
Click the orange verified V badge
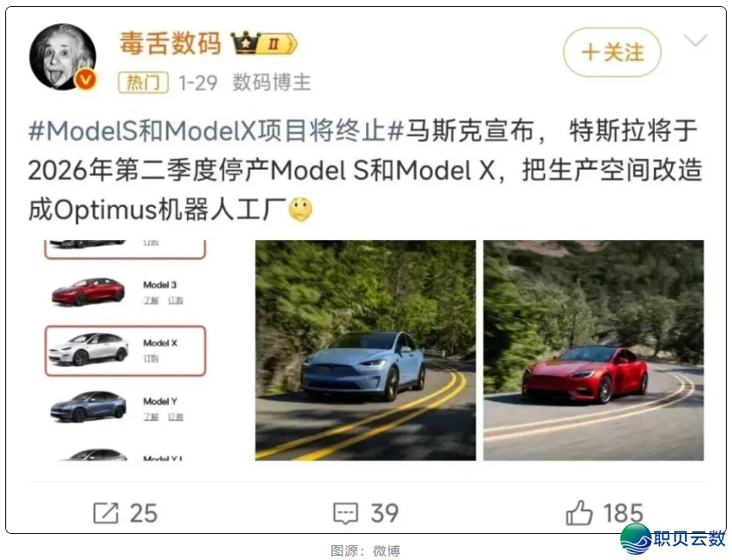pos(86,80)
